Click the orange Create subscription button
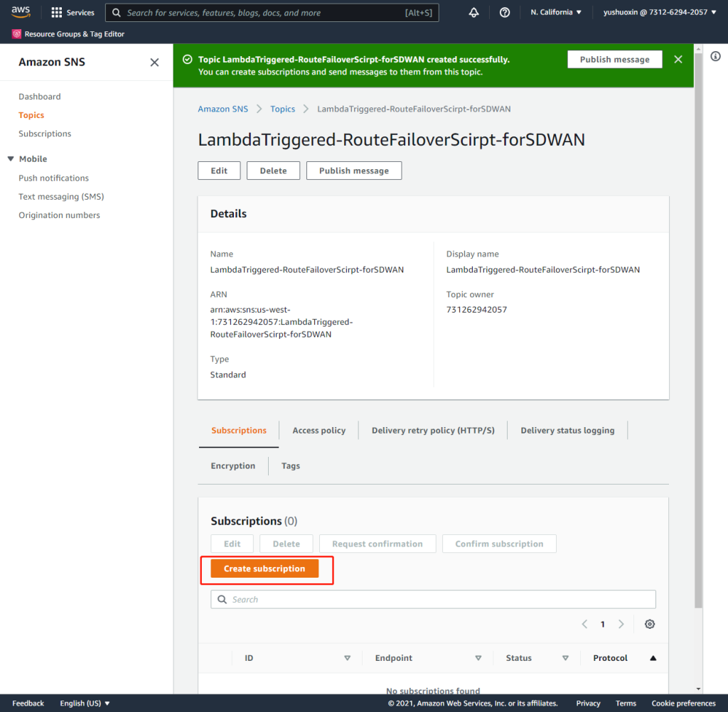 (x=264, y=569)
